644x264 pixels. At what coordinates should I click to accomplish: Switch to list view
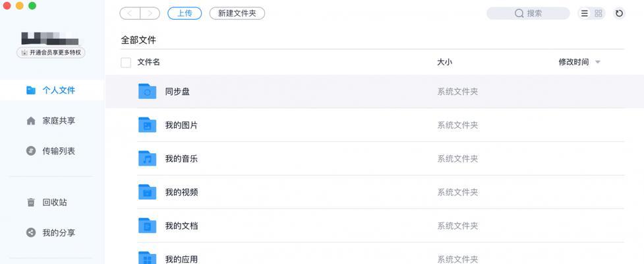(x=585, y=13)
